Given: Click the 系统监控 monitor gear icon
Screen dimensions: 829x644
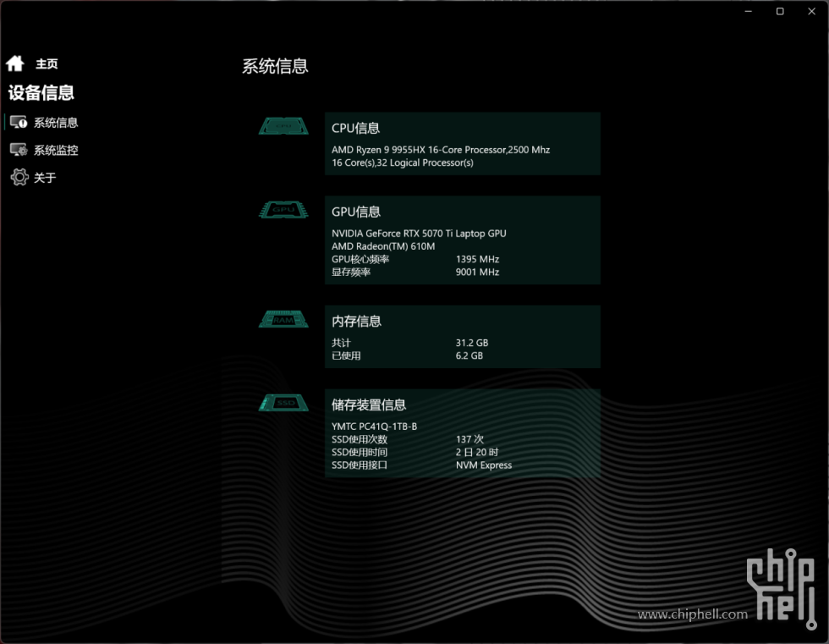Looking at the screenshot, I should pos(19,150).
